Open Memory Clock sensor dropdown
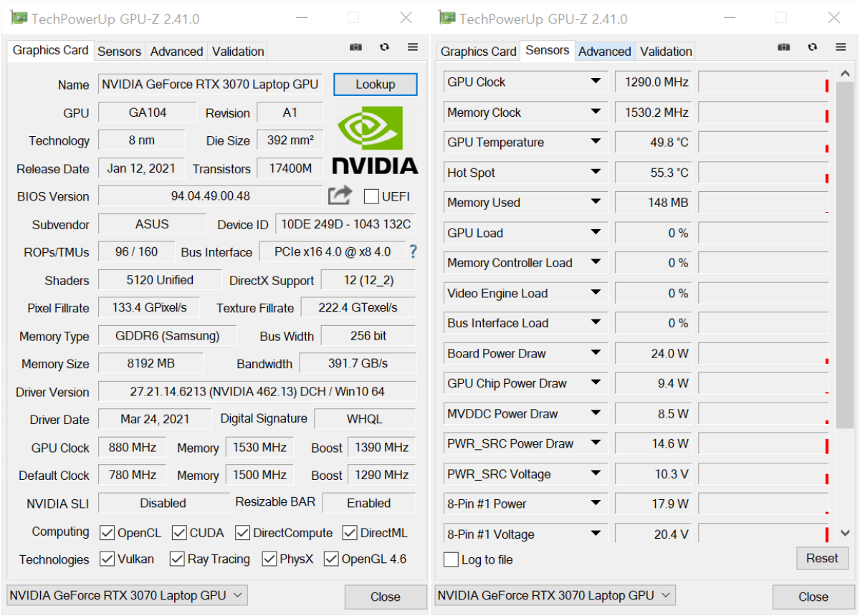Viewport: 860px width, 616px height. pos(596,112)
